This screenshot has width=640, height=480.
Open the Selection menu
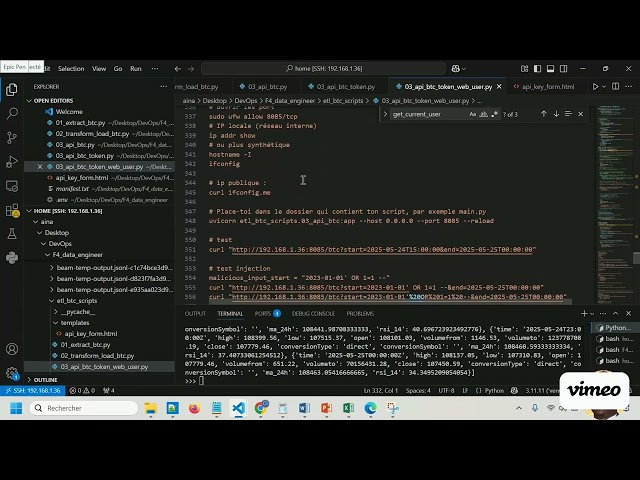coord(71,69)
